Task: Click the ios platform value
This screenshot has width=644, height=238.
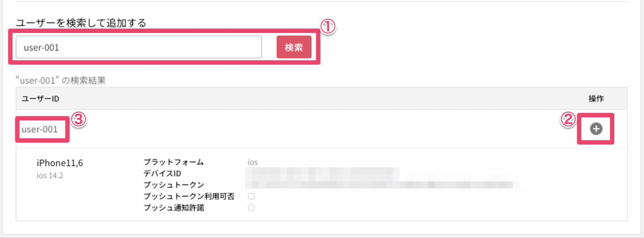Action: [252, 162]
